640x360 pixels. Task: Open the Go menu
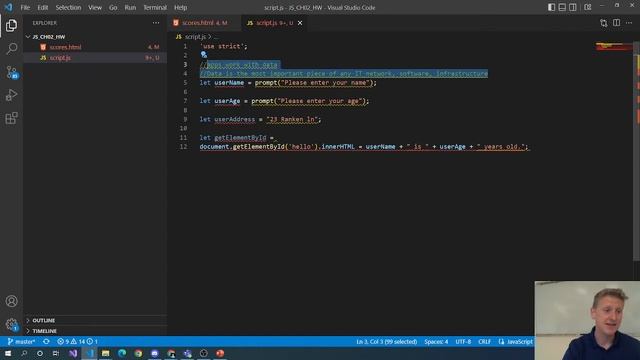pos(113,7)
